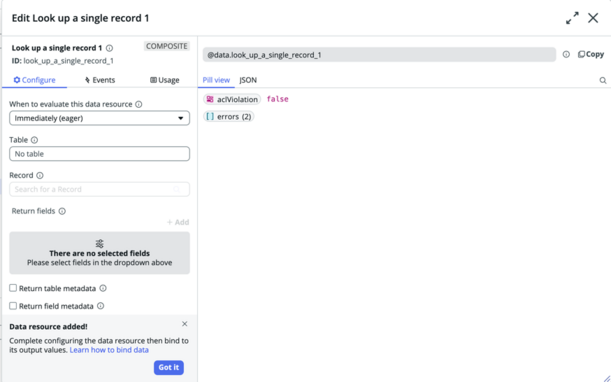Dismiss the Data resource added notice
Screen dimensions: 611x382
185,324
